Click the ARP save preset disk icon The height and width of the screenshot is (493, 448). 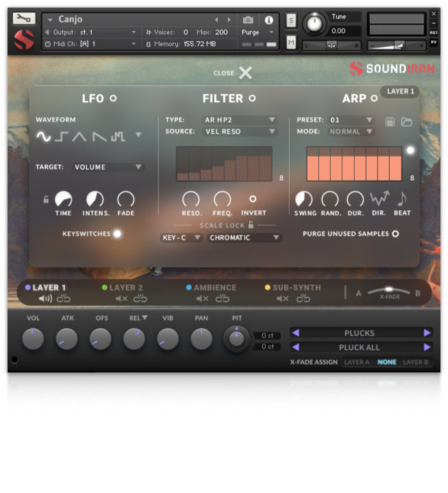[390, 121]
